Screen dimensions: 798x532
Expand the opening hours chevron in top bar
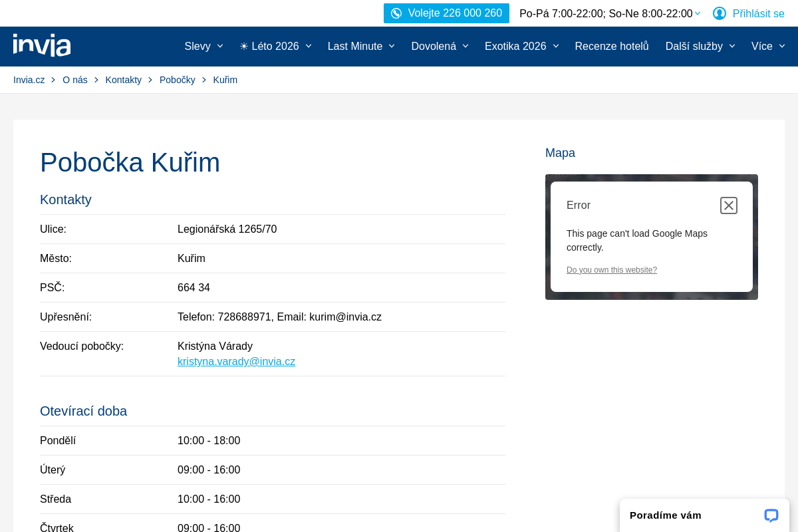(698, 13)
